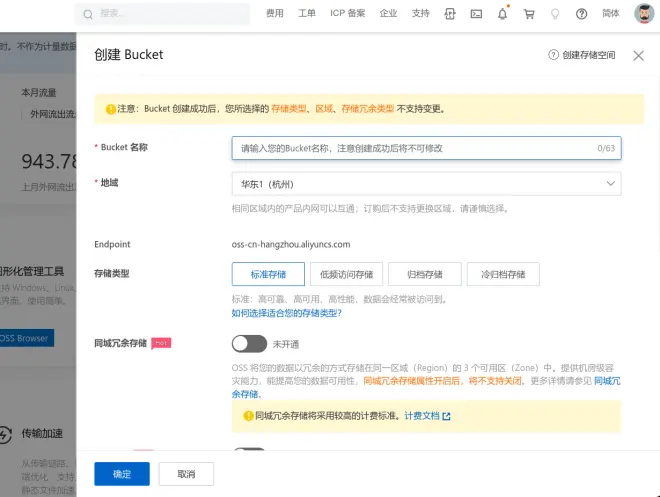Close the 创建 Bucket panel
Viewport: 660px width, 497px height.
click(638, 56)
